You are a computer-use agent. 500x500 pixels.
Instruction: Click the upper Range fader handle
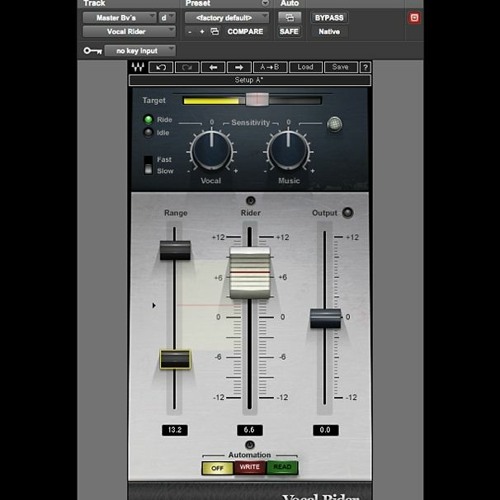click(x=175, y=250)
